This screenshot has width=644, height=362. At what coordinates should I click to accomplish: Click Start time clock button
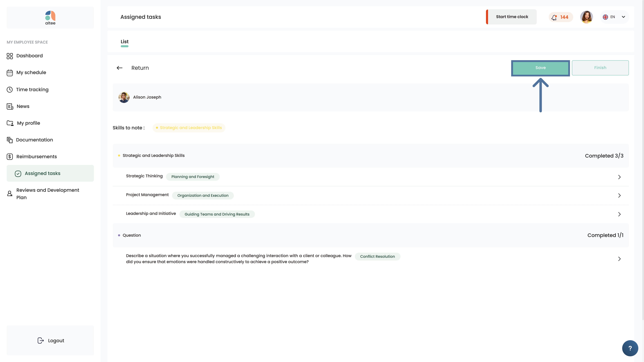(511, 17)
